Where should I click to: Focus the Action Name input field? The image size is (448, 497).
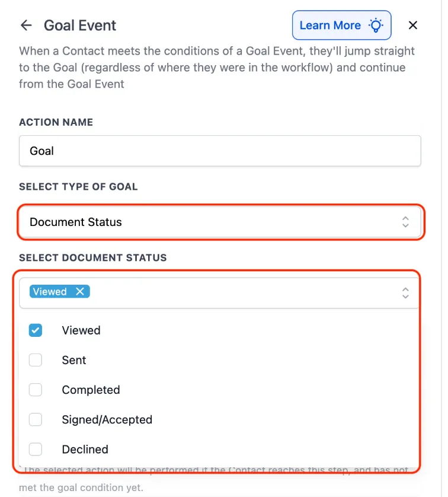220,151
